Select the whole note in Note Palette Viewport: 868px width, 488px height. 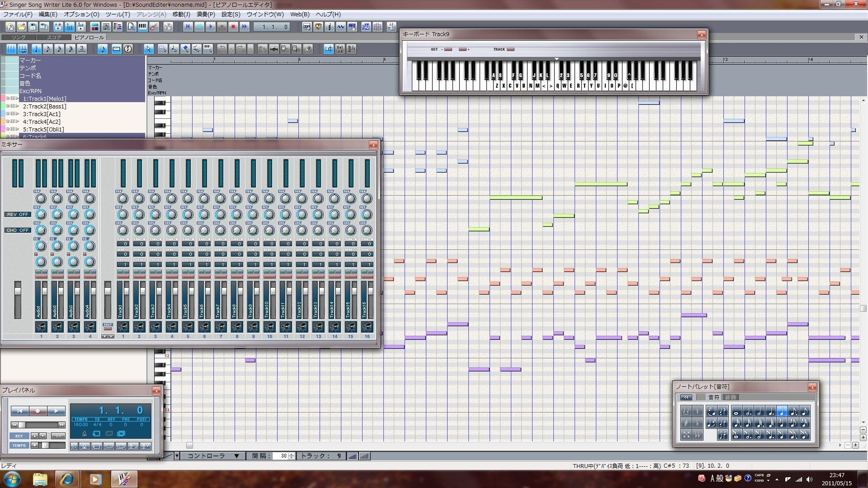(736, 412)
